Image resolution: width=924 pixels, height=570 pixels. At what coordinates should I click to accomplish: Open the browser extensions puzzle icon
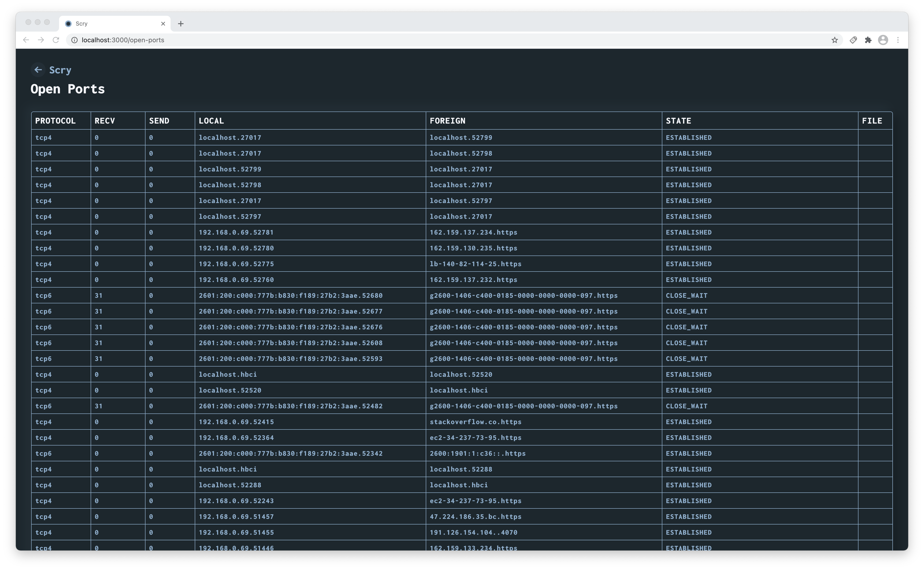tap(868, 40)
